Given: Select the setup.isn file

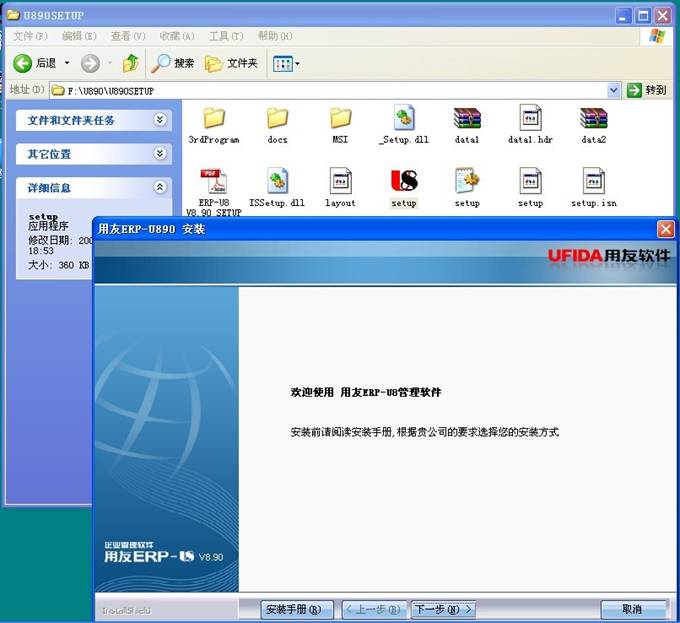Looking at the screenshot, I should pos(594,188).
